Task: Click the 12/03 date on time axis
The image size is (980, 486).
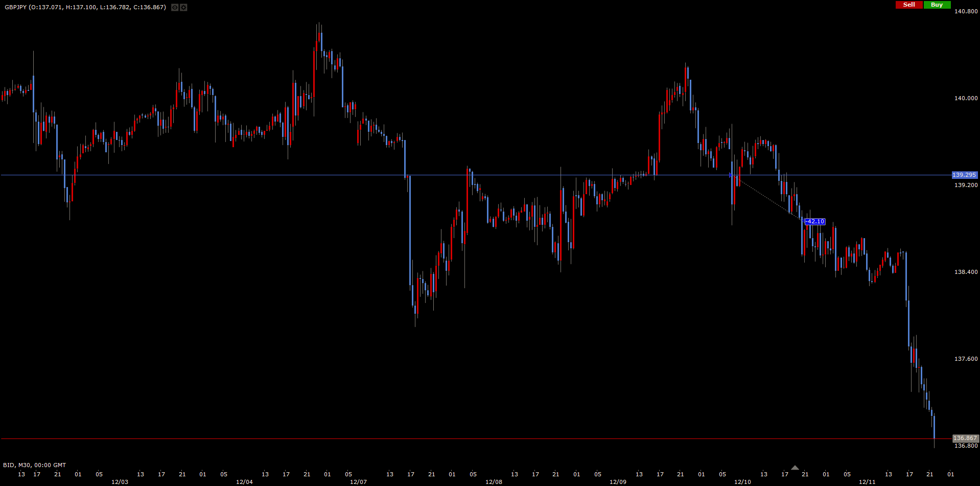Action: tap(120, 482)
